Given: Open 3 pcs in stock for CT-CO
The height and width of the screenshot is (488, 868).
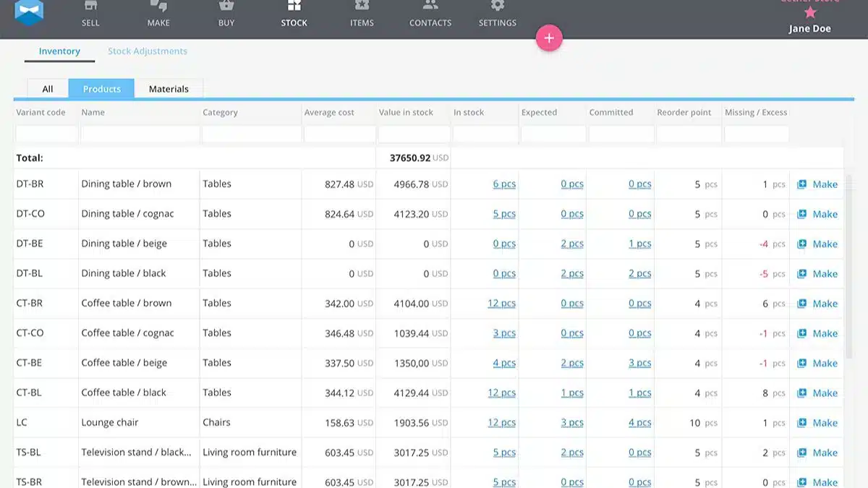Looking at the screenshot, I should (x=504, y=333).
